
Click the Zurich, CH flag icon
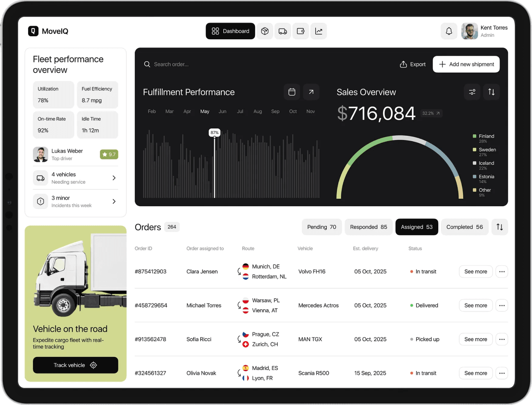point(246,344)
